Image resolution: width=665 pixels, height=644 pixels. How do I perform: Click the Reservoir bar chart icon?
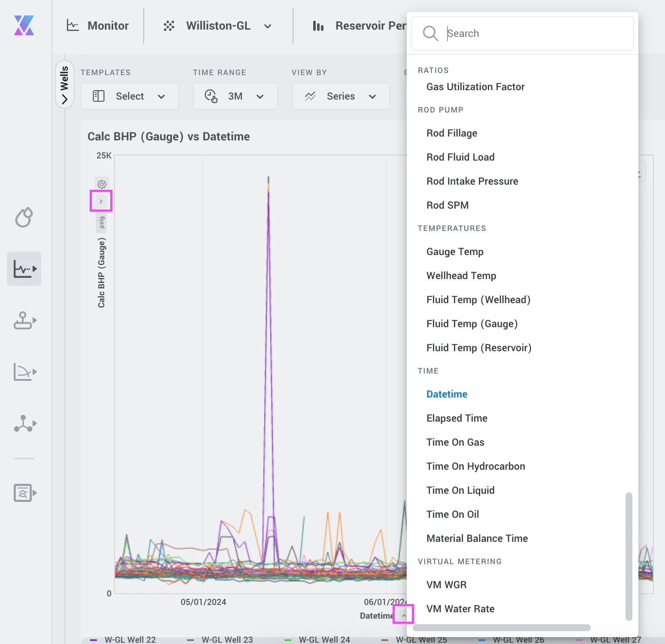click(x=318, y=26)
